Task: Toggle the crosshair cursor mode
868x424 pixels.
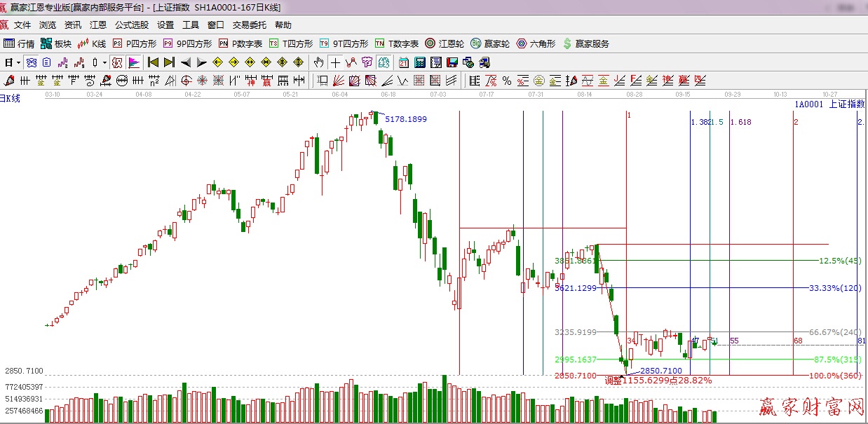Action: 336,62
